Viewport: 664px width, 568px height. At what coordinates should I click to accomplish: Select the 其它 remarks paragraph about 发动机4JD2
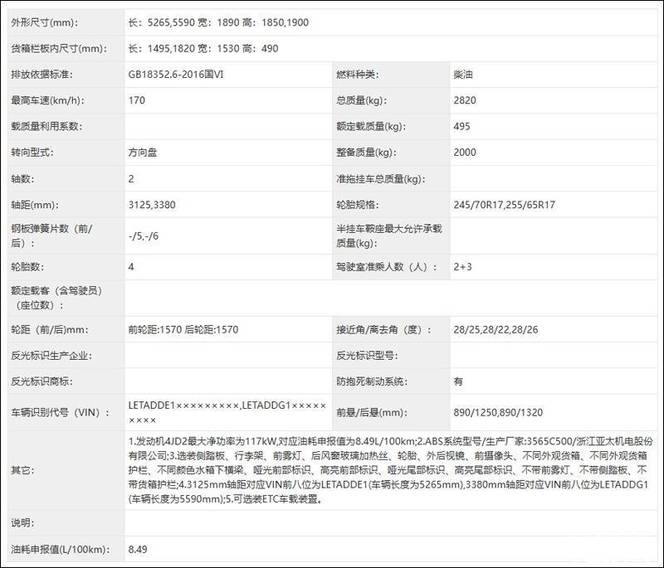coord(390,470)
